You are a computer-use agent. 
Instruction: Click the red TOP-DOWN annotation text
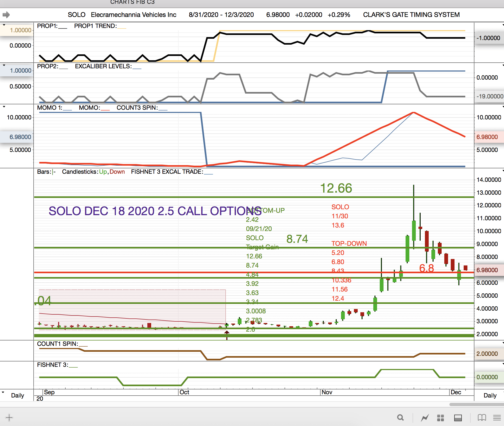tap(349, 243)
